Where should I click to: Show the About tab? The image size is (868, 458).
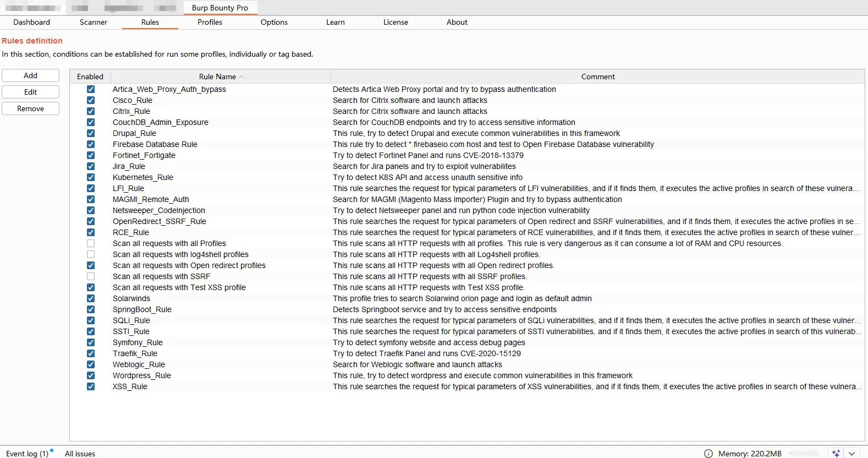[457, 23]
